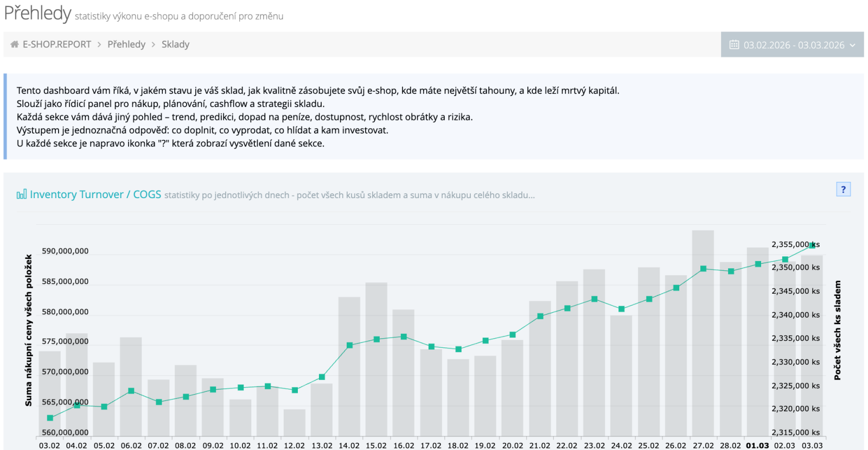Open the 03.02.2026 - 03.03.2026 date range
The image size is (868, 450).
pyautogui.click(x=793, y=45)
